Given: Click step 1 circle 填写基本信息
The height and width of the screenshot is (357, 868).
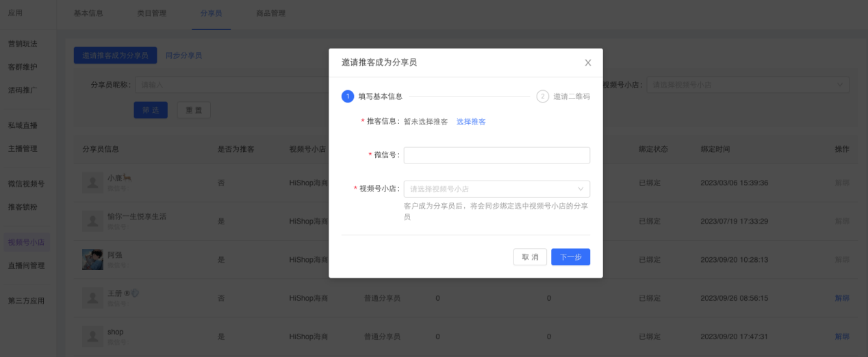Looking at the screenshot, I should 348,96.
